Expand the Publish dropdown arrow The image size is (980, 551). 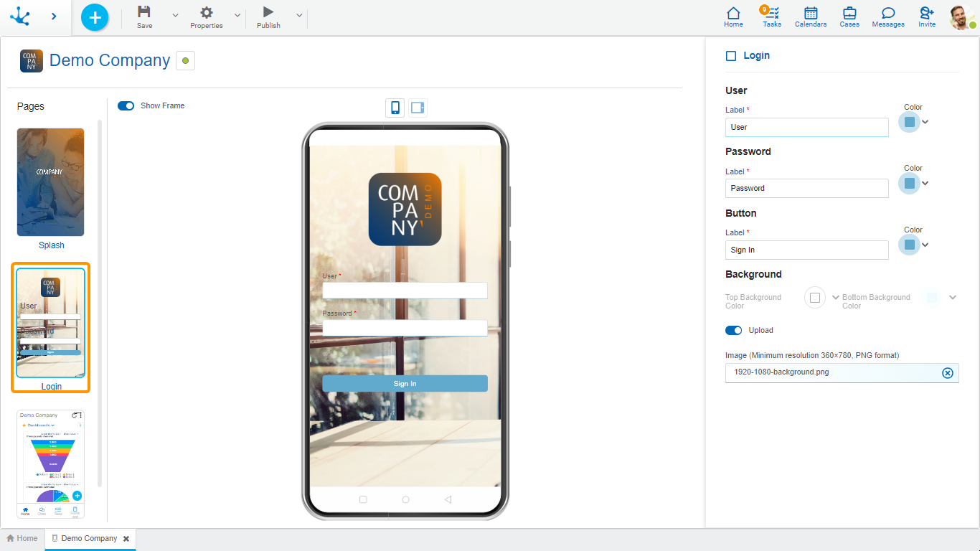[x=299, y=15]
